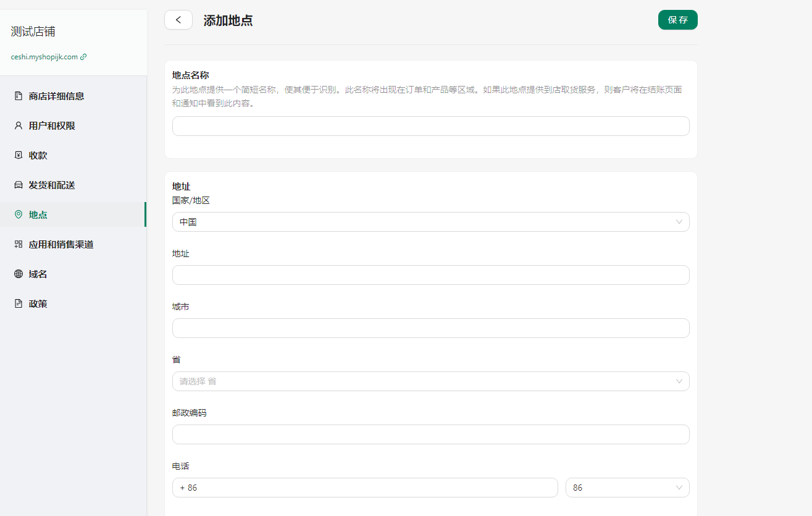Focus the 电话 phone number field

pyautogui.click(x=365, y=488)
